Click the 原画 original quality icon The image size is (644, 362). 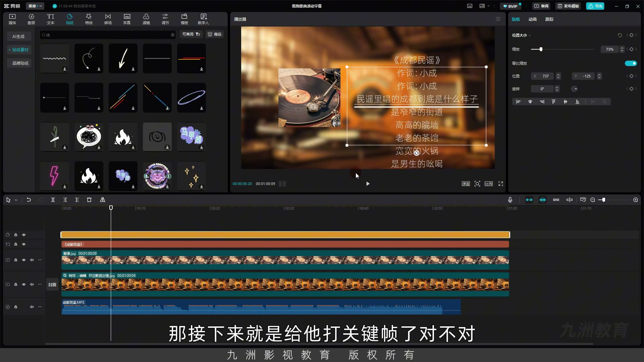[x=466, y=184]
